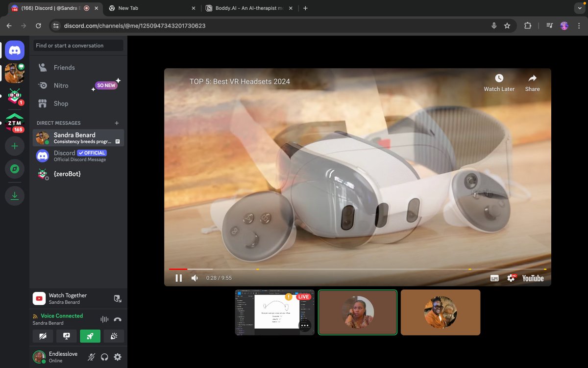Screen dimensions: 588x368
Task: Share your screen
Action: coord(67,336)
